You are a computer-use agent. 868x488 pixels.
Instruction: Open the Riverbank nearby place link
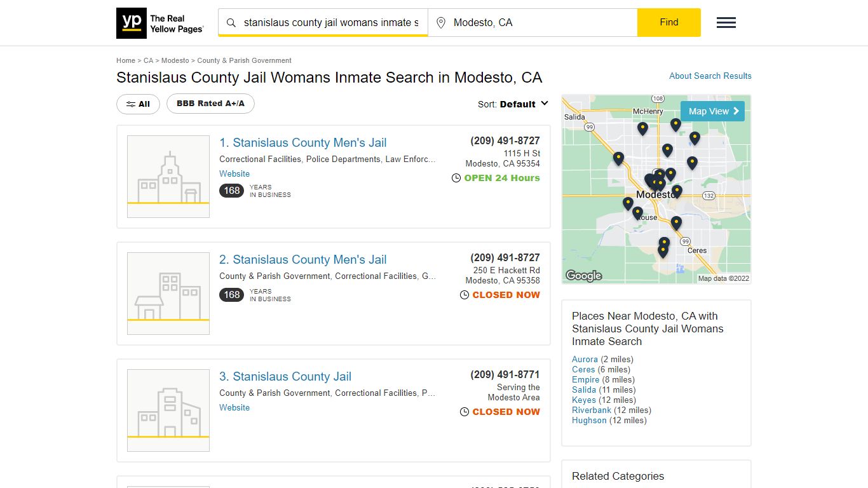pyautogui.click(x=592, y=410)
